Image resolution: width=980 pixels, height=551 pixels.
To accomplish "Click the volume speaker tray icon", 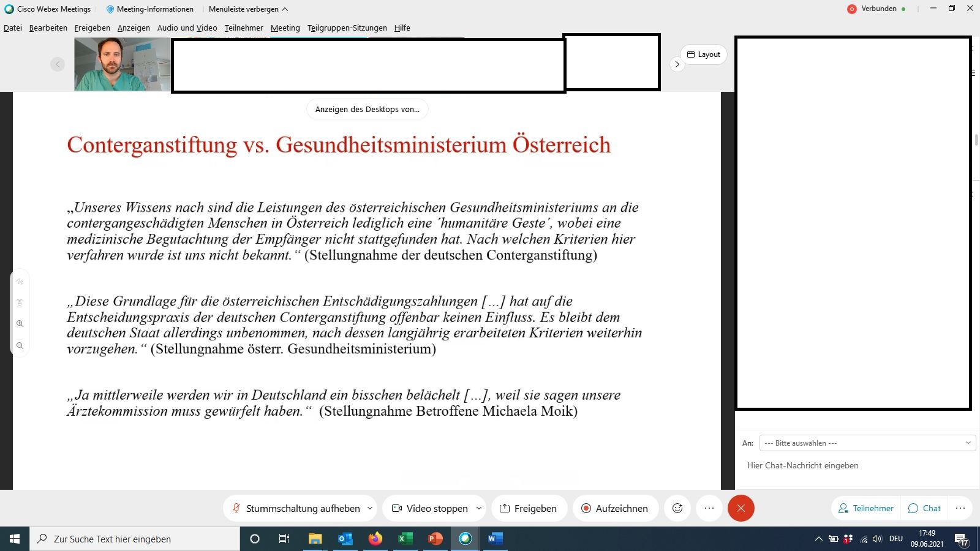I will (877, 539).
